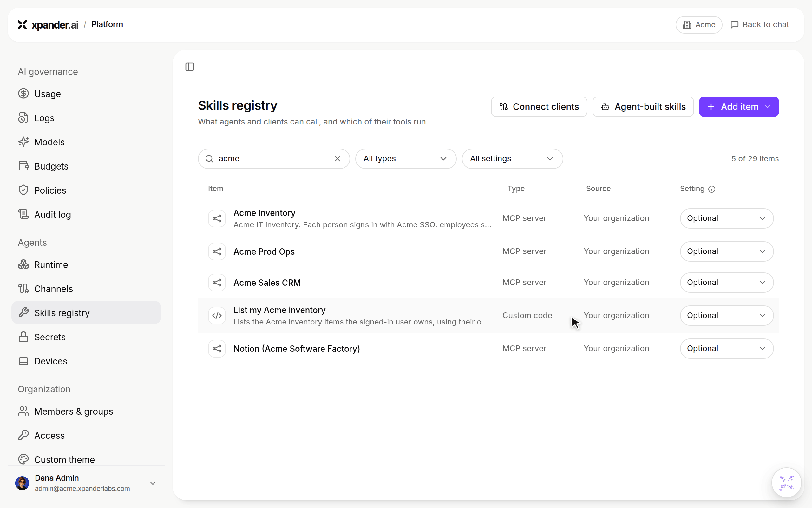Image resolution: width=812 pixels, height=508 pixels.
Task: Click the Setting column info icon
Action: [712, 189]
